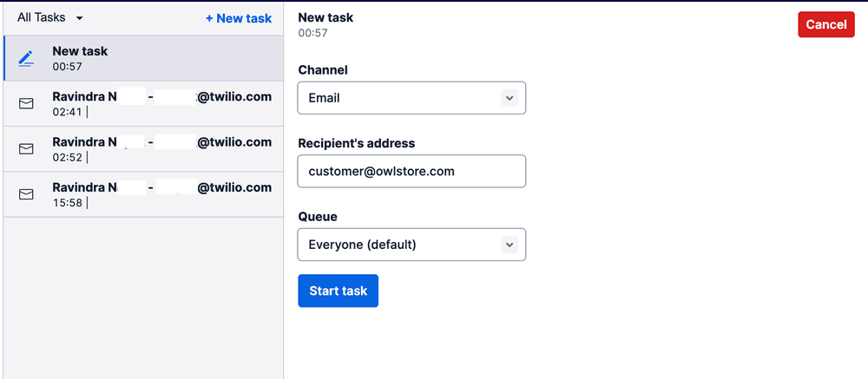
Task: Click the + New task link
Action: 238,18
